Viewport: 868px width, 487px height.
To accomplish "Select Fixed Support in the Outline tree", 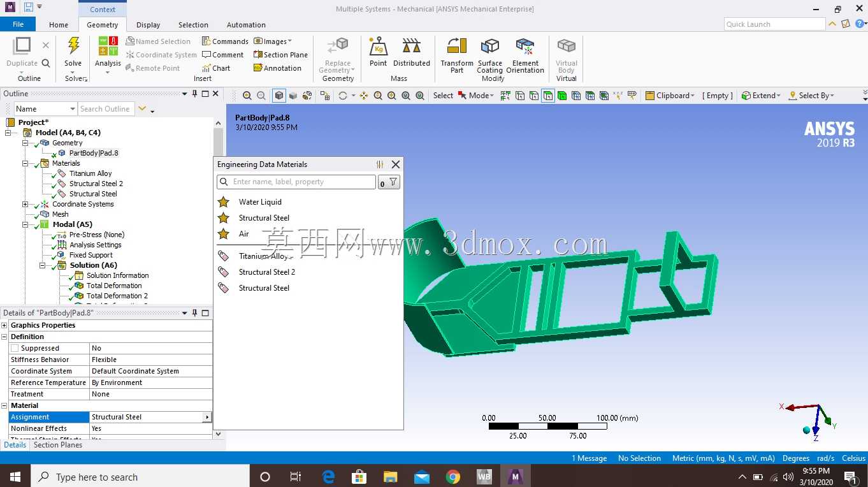I will tap(91, 255).
